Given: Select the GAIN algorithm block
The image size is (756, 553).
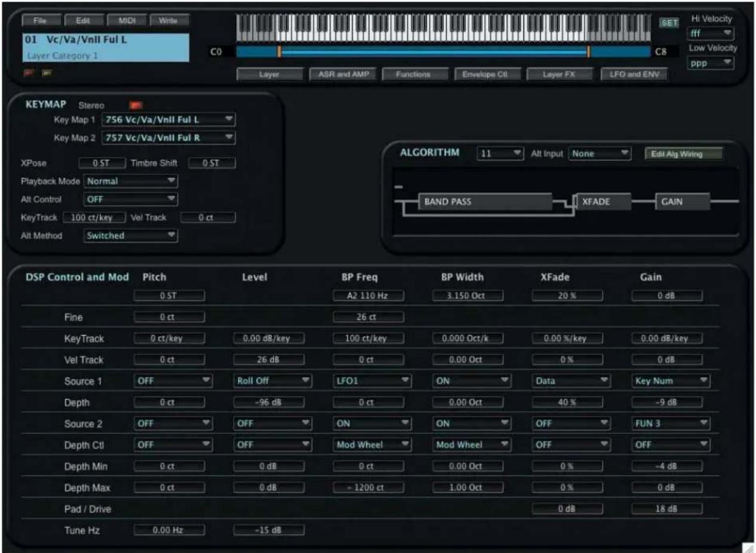Looking at the screenshot, I should coord(682,202).
